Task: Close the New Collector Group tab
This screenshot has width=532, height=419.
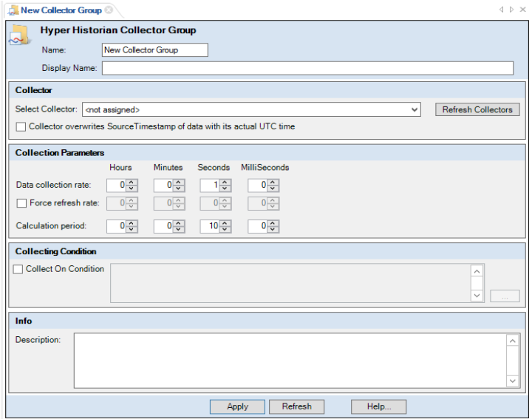Action: [109, 10]
